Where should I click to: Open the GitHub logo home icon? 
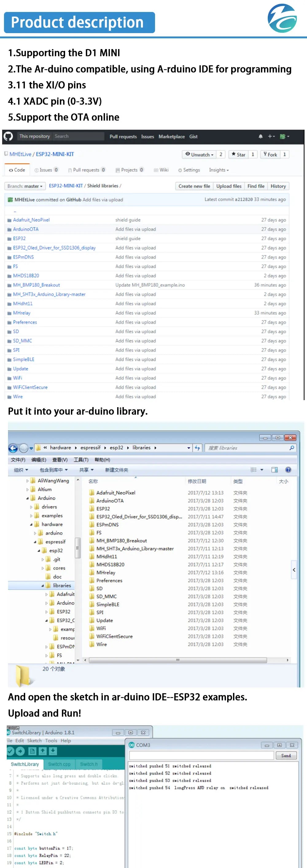tap(8, 136)
